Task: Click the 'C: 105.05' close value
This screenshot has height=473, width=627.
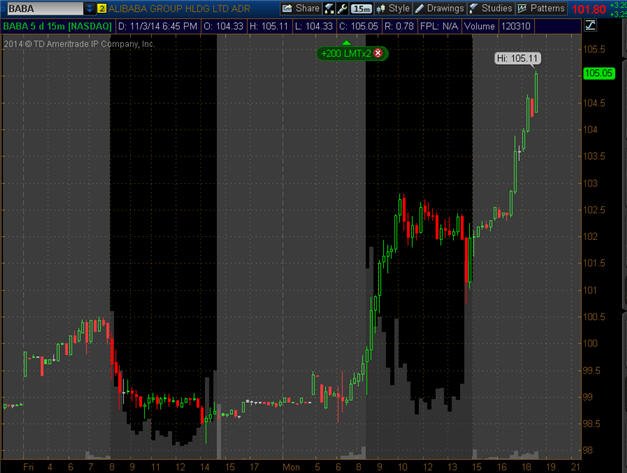Action: tap(359, 26)
